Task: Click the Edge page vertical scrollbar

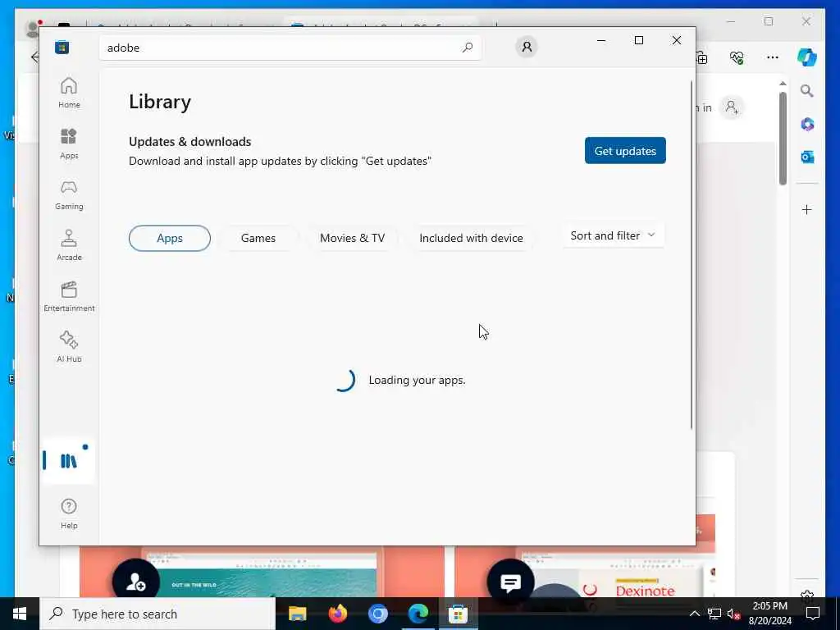Action: pyautogui.click(x=783, y=138)
